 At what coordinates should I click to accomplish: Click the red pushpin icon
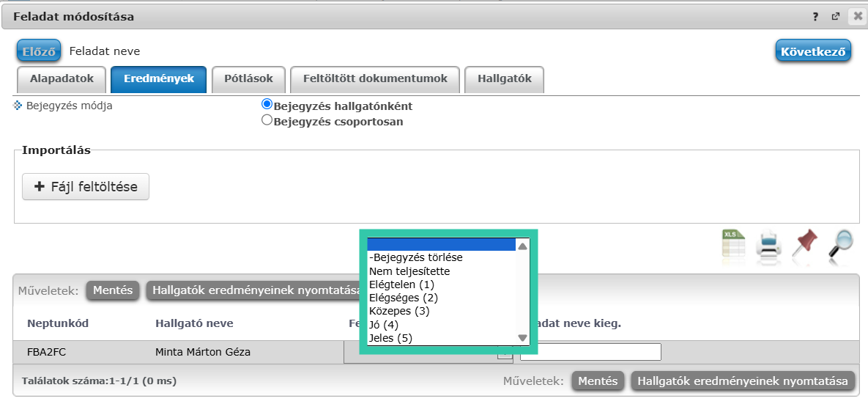click(x=805, y=244)
